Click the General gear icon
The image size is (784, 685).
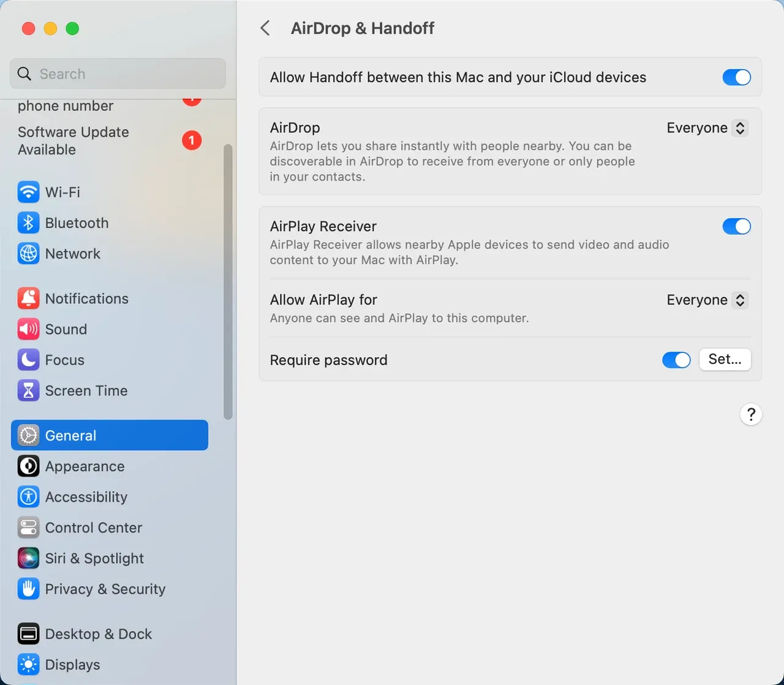pyautogui.click(x=28, y=436)
